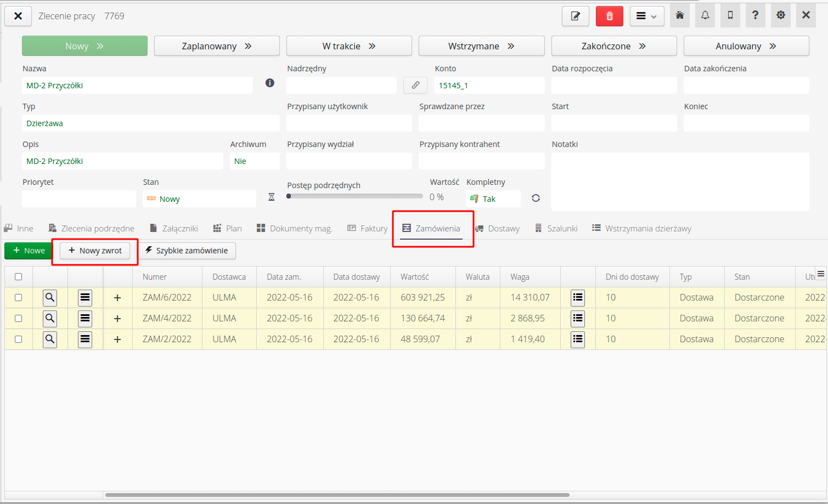The width and height of the screenshot is (828, 504).
Task: Click the refresh icon beside the Kompletny field
Action: coord(536,199)
